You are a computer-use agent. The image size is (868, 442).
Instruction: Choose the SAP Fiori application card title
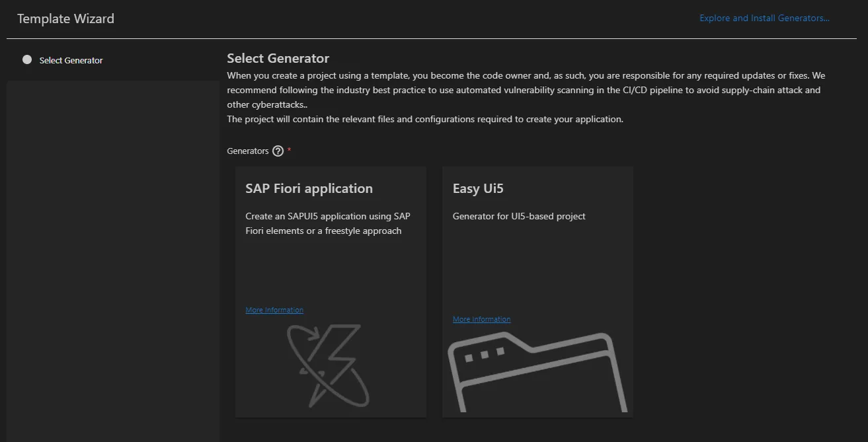(x=309, y=188)
